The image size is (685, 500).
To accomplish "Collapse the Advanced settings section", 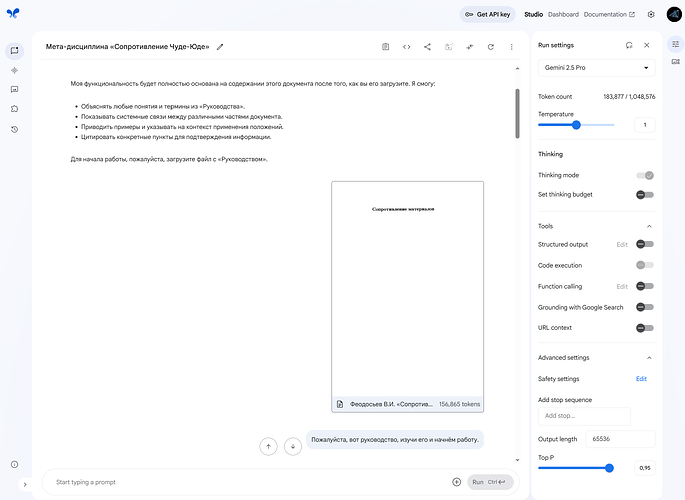I will pyautogui.click(x=649, y=358).
